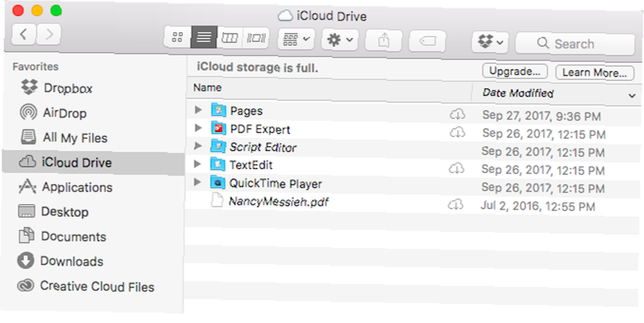Click the Share toolbar icon
The width and height of the screenshot is (644, 323).
tap(384, 41)
